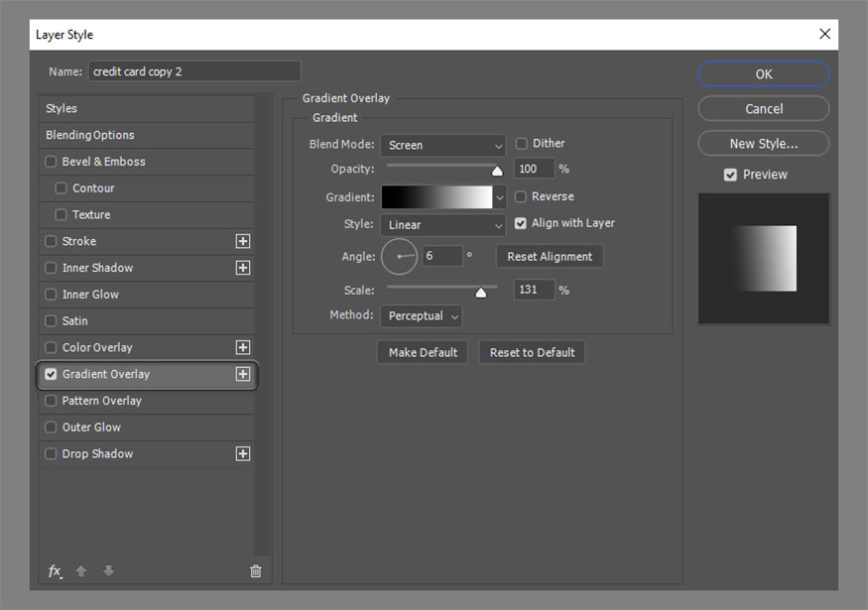Click the Angle dial control
Viewport: 868px width, 610px height.
click(399, 256)
